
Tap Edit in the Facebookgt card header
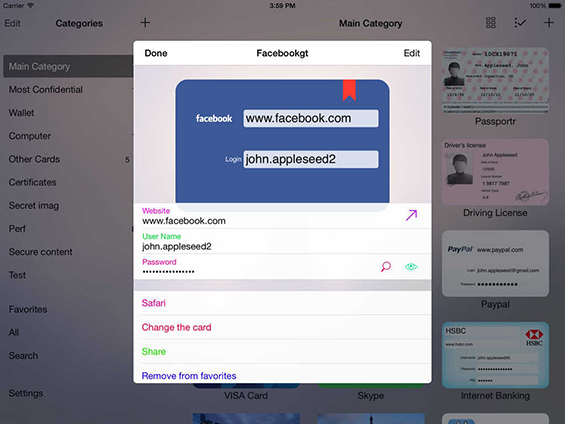coord(411,53)
